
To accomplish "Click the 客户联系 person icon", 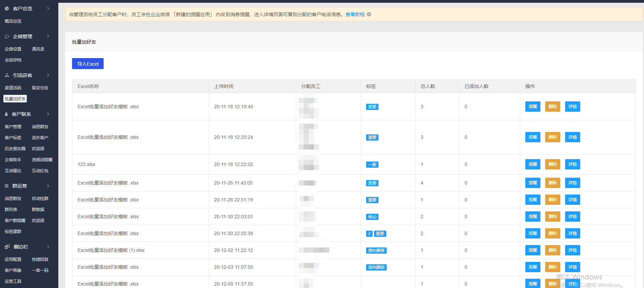I will click(x=6, y=114).
